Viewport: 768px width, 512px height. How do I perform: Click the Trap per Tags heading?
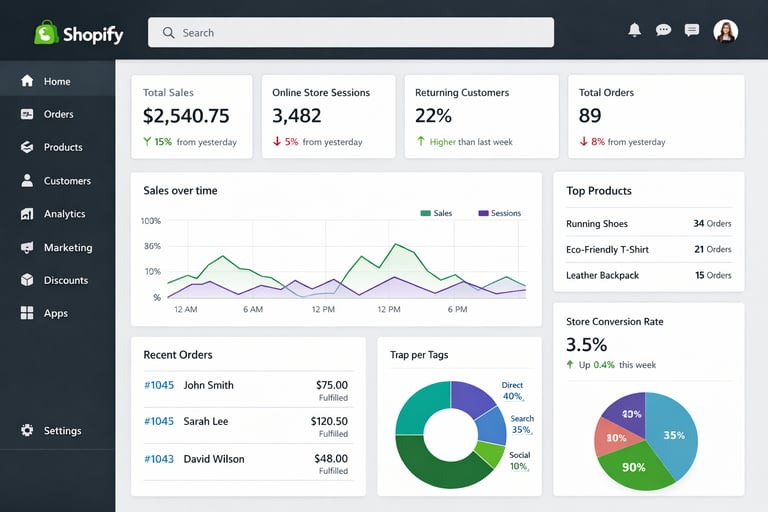pyautogui.click(x=419, y=355)
